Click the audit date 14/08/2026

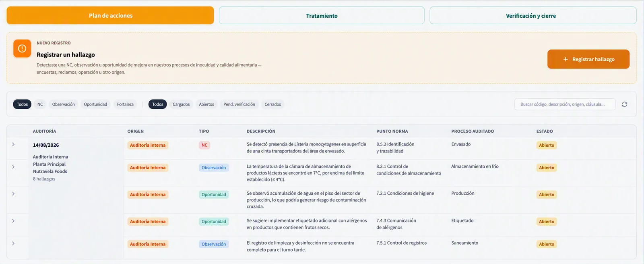point(46,145)
